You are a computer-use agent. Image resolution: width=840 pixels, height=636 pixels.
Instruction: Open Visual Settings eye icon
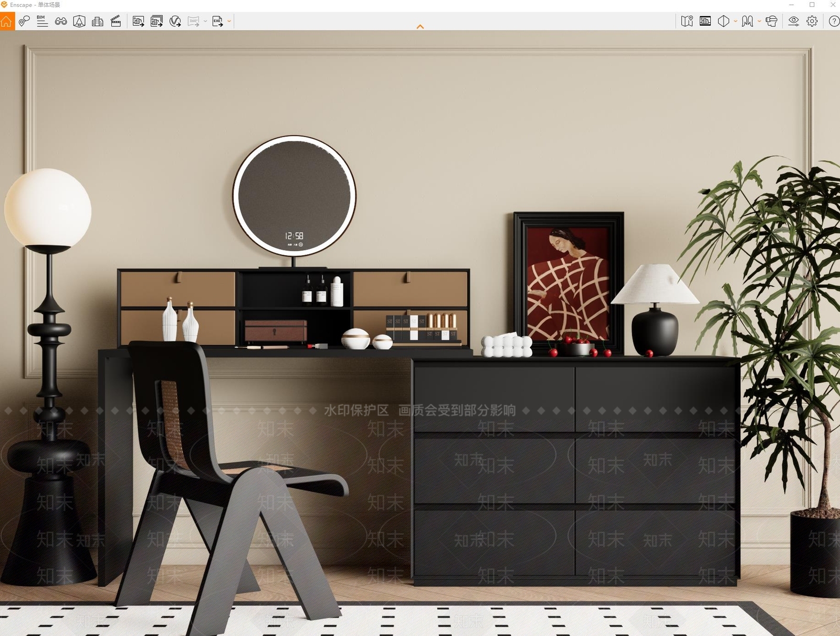coord(794,21)
